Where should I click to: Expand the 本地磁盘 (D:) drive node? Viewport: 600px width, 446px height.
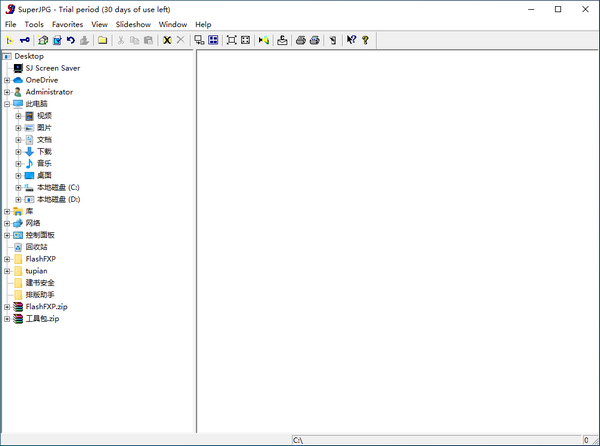tap(18, 200)
